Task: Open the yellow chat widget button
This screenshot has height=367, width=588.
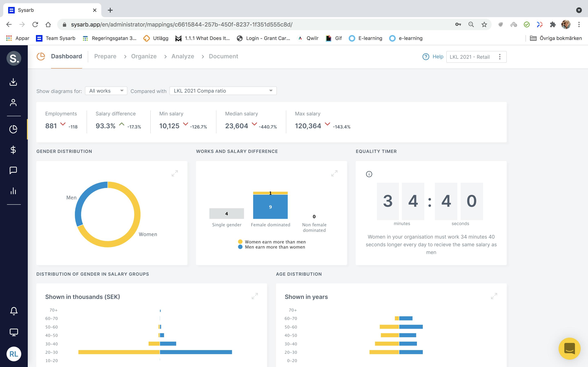Action: click(569, 349)
